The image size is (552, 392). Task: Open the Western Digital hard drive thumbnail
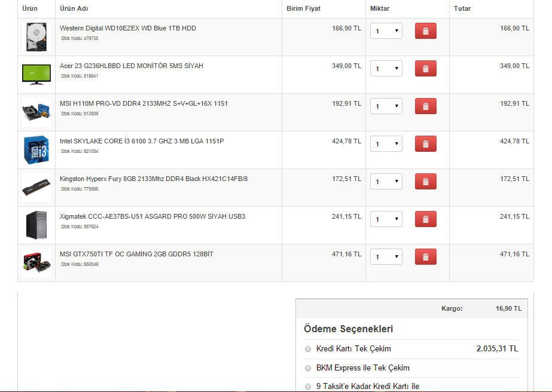(36, 37)
